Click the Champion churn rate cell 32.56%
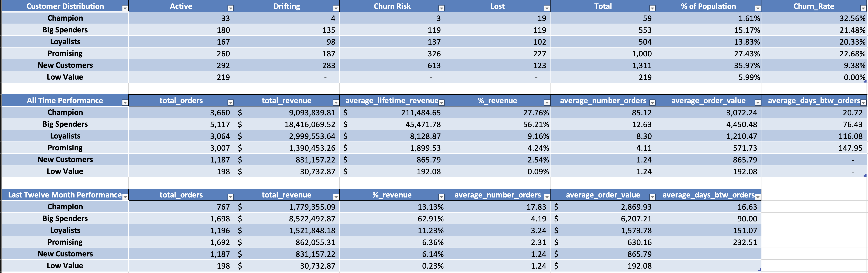 [814, 18]
